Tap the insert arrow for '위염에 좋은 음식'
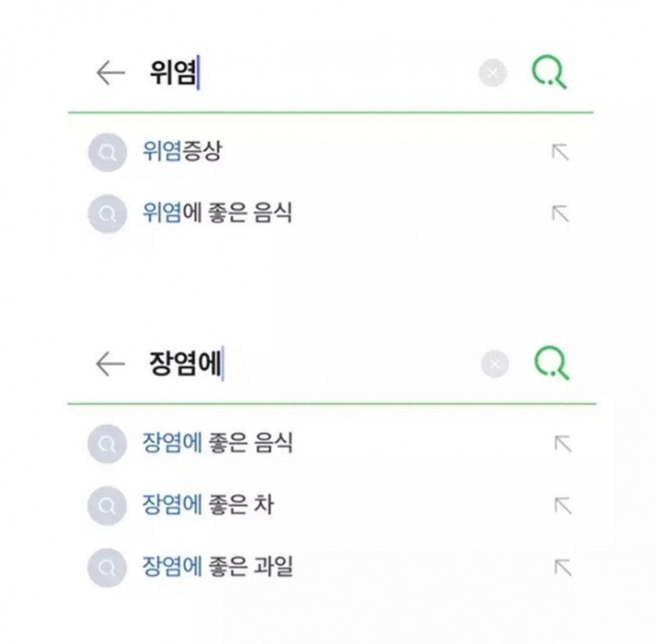 [560, 213]
